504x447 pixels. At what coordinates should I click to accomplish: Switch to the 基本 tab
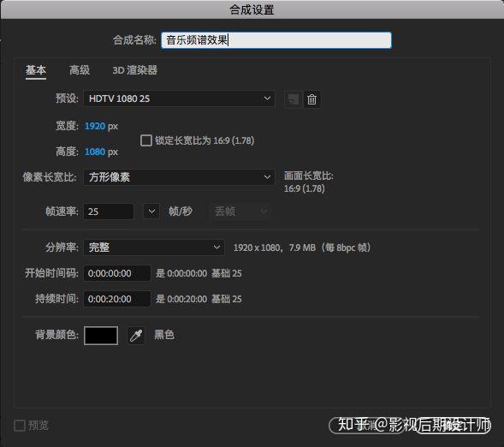pos(36,70)
